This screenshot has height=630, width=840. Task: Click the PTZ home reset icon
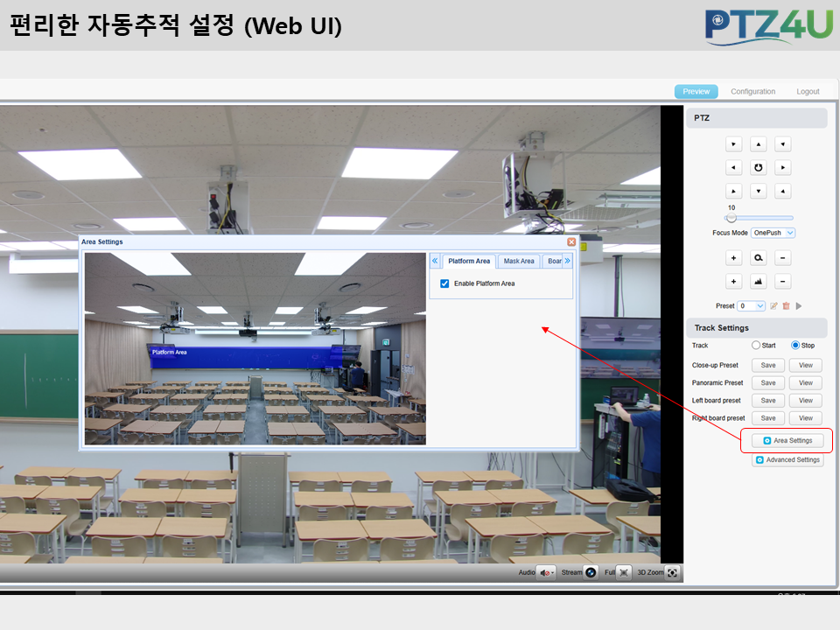(758, 168)
